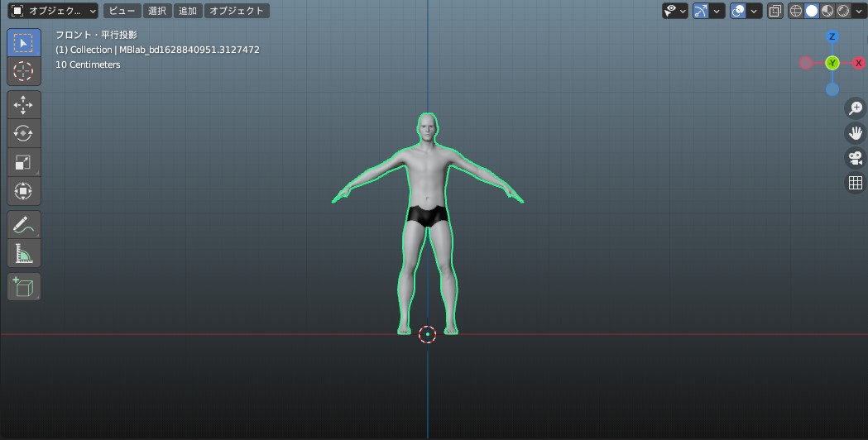Image resolution: width=868 pixels, height=440 pixels.
Task: Open the object mode dropdown
Action: pyautogui.click(x=54, y=11)
